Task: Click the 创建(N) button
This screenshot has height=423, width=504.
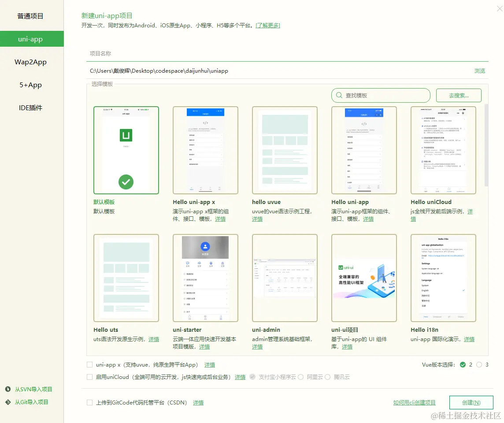Action: coord(471,402)
